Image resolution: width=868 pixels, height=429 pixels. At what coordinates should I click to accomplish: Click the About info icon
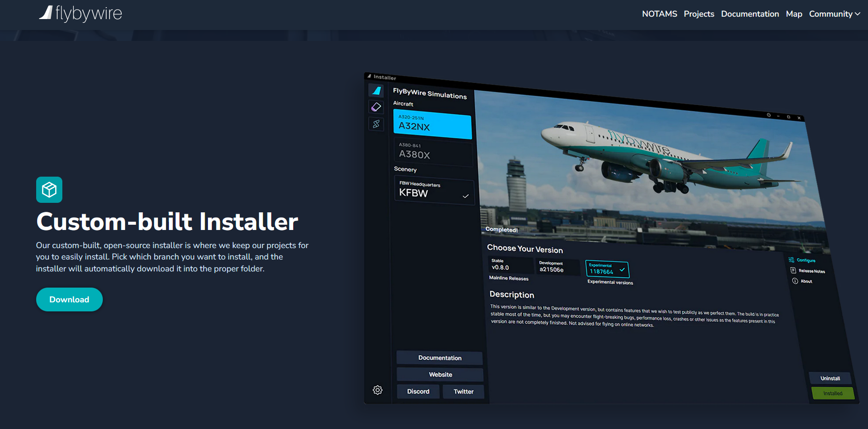[x=796, y=281]
